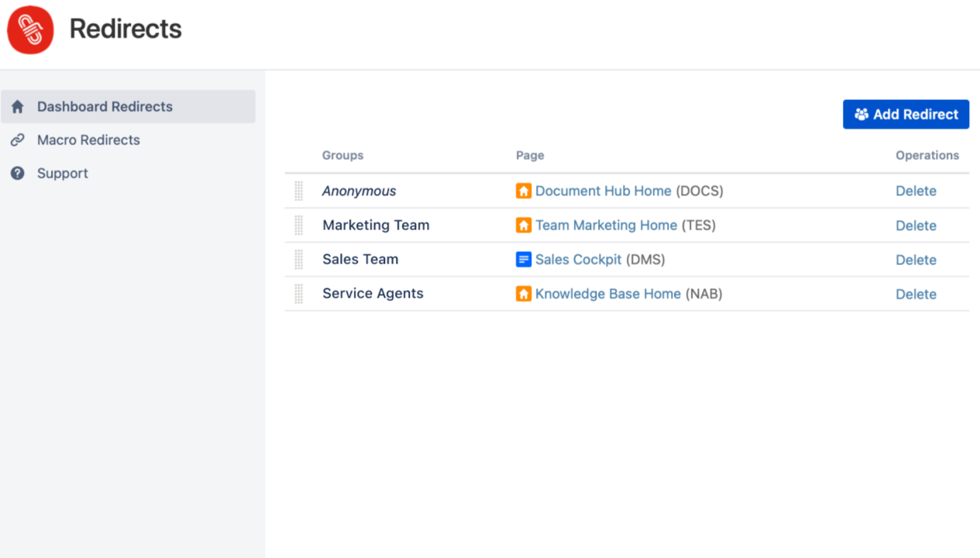
Task: Click the blue page icon for Sales Cockpit
Action: tap(524, 260)
